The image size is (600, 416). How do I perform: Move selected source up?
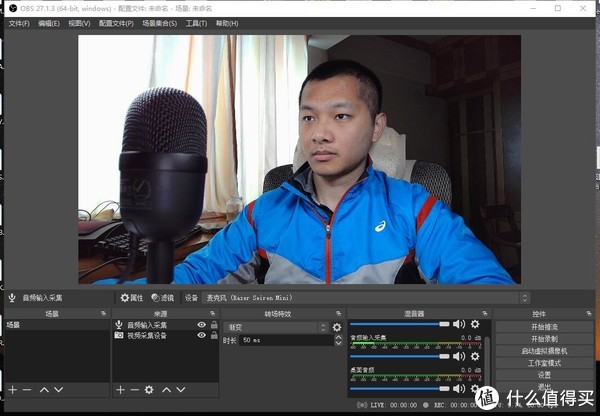coord(166,390)
